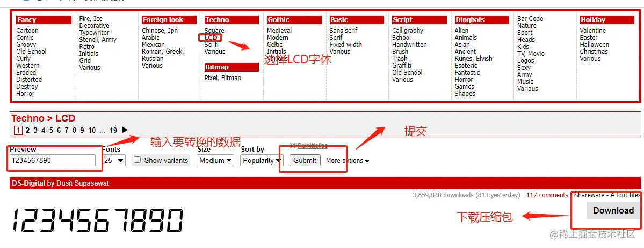Screen dimensions: 644x248
Task: Select the Runes, Elvish subcategory
Action: (473, 59)
